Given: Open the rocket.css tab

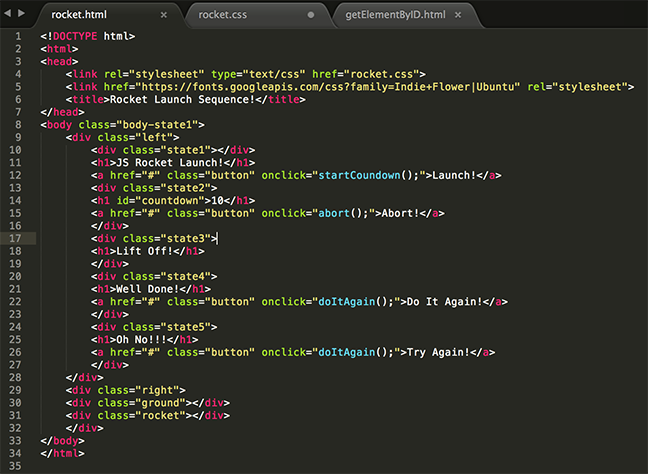Looking at the screenshot, I should 222,15.
